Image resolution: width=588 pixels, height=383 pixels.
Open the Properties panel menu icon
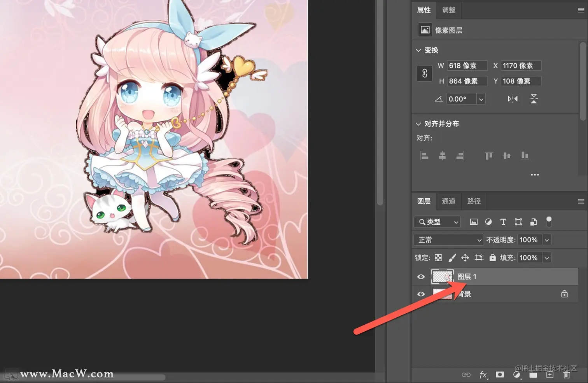581,10
